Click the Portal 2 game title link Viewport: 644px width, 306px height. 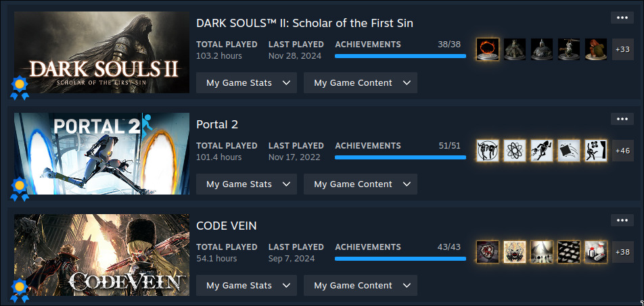[x=217, y=124]
